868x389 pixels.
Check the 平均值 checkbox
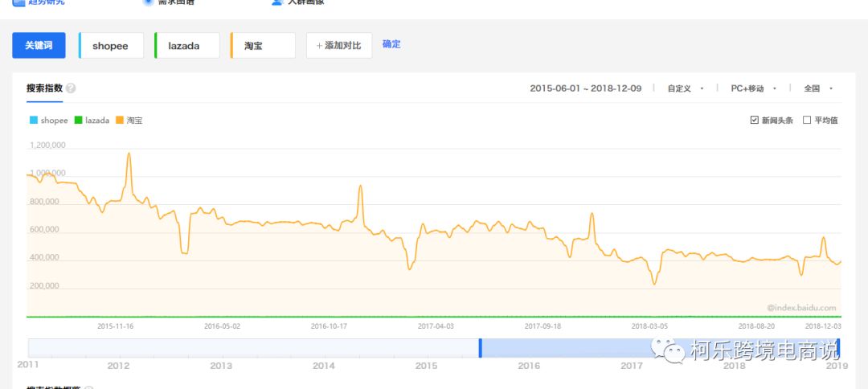click(x=807, y=120)
